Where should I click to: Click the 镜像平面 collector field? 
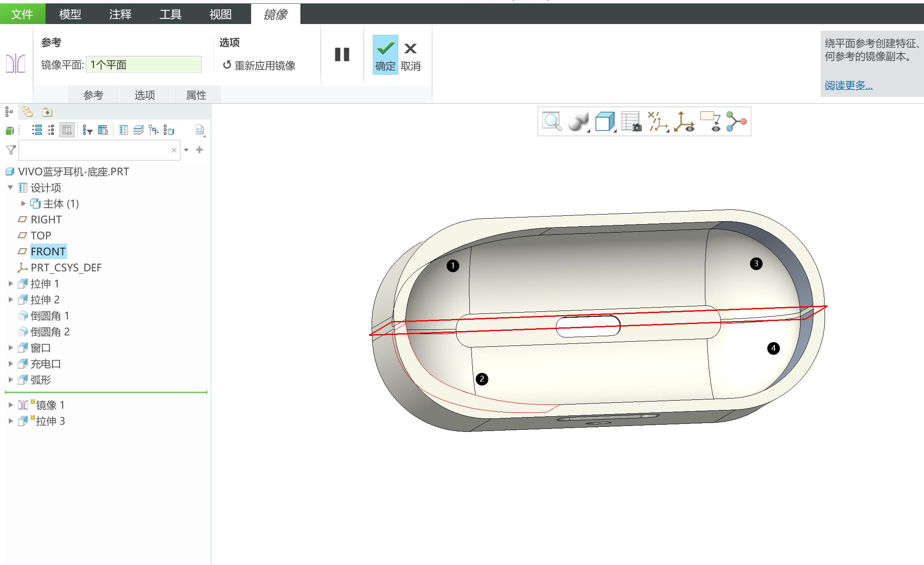144,64
